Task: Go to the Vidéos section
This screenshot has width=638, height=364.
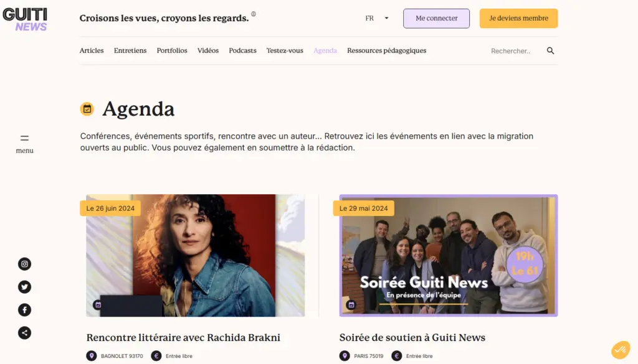Action: 208,50
